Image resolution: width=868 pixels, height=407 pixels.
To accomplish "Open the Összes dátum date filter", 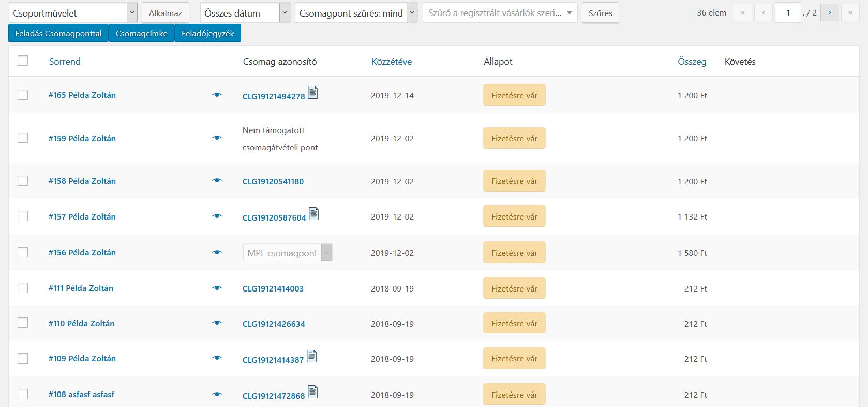I will click(245, 13).
